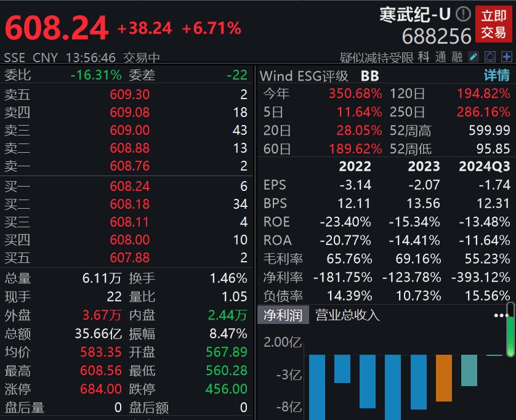Click the price change +38.24
This screenshot has width=516, height=420.
[x=145, y=28]
